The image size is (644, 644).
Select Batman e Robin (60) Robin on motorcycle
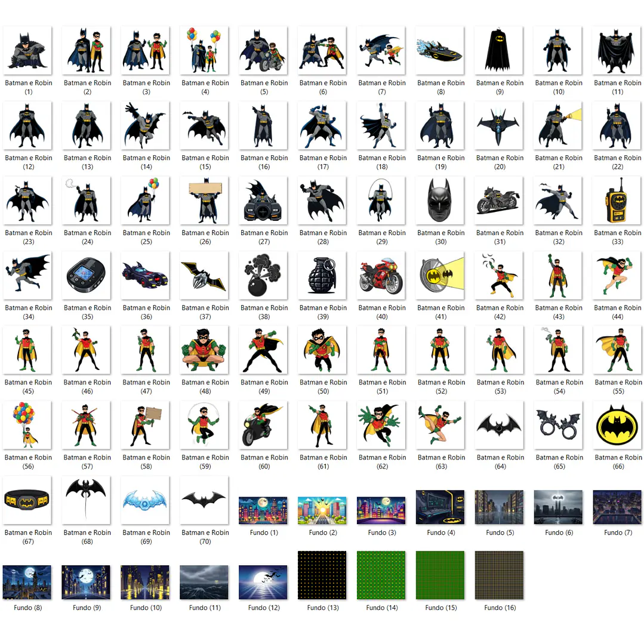263,425
